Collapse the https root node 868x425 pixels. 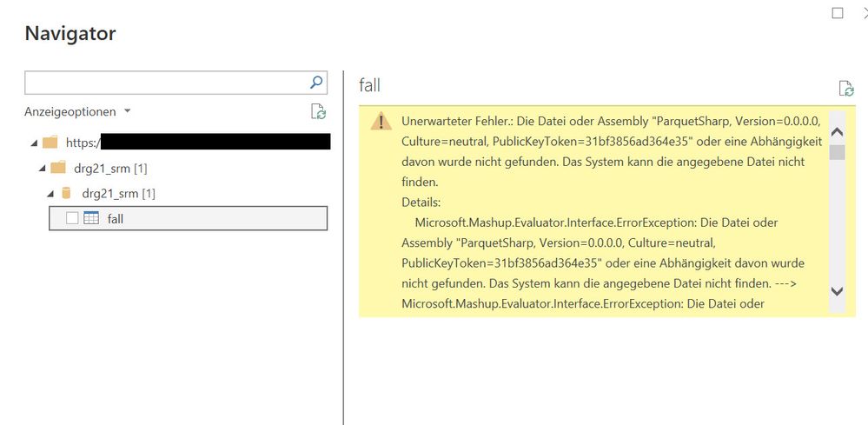coord(35,143)
